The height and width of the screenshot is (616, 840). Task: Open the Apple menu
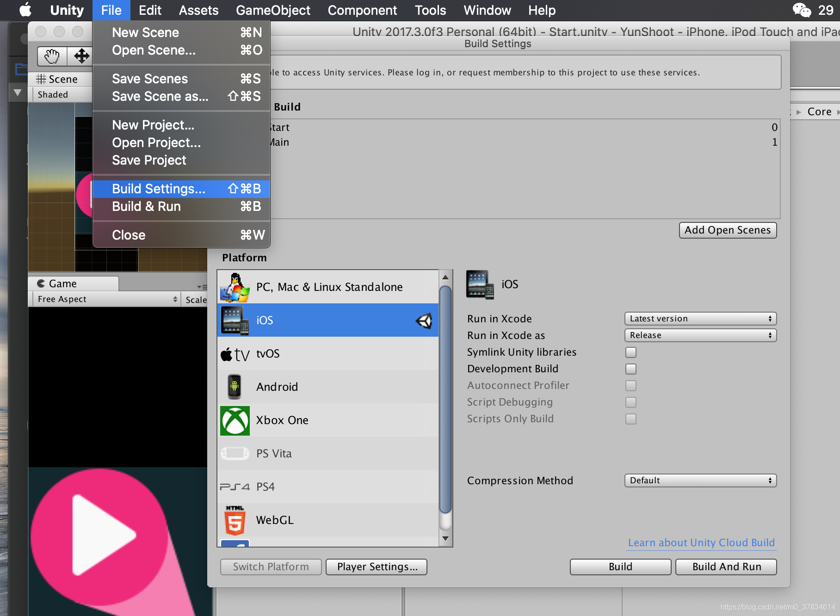[25, 10]
